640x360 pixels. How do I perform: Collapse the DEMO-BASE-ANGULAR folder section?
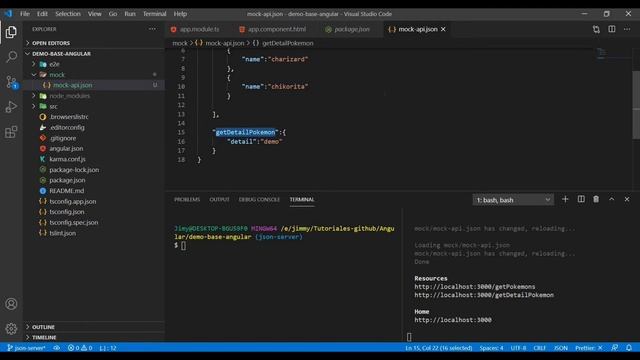(x=61, y=53)
